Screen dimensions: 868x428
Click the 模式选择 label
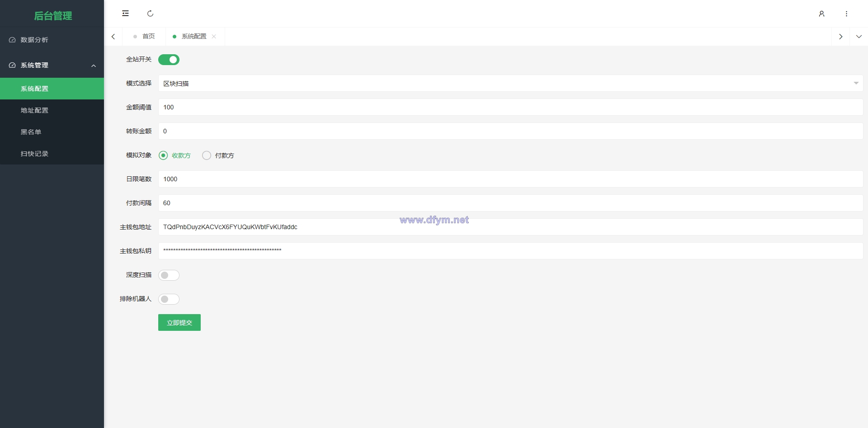pos(139,84)
